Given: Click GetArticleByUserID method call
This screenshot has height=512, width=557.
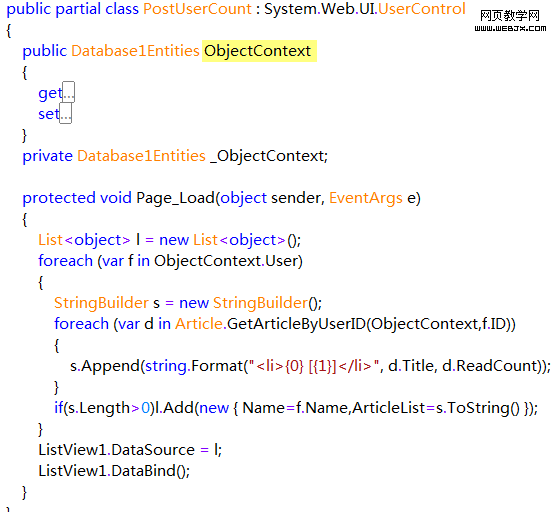Looking at the screenshot, I should [296, 324].
